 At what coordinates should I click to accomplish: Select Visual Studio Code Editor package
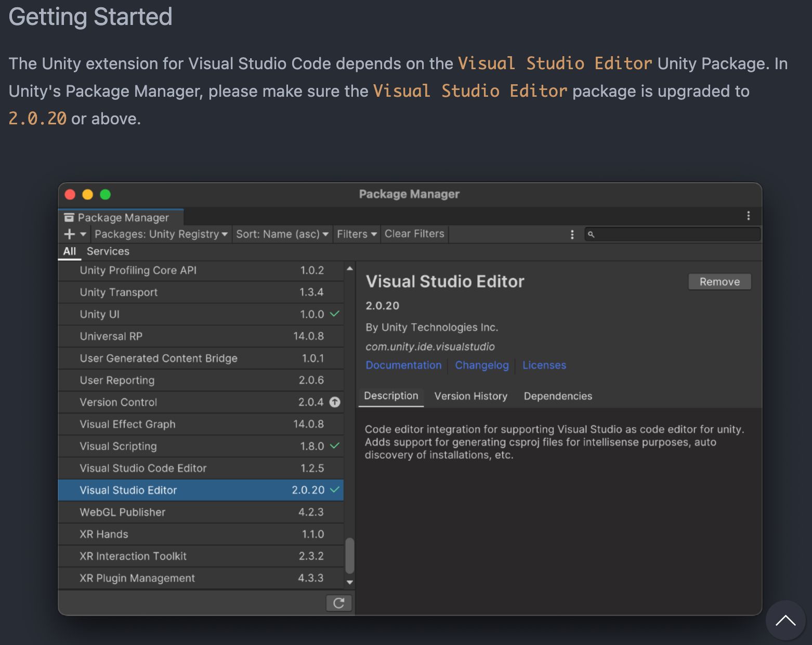[201, 468]
